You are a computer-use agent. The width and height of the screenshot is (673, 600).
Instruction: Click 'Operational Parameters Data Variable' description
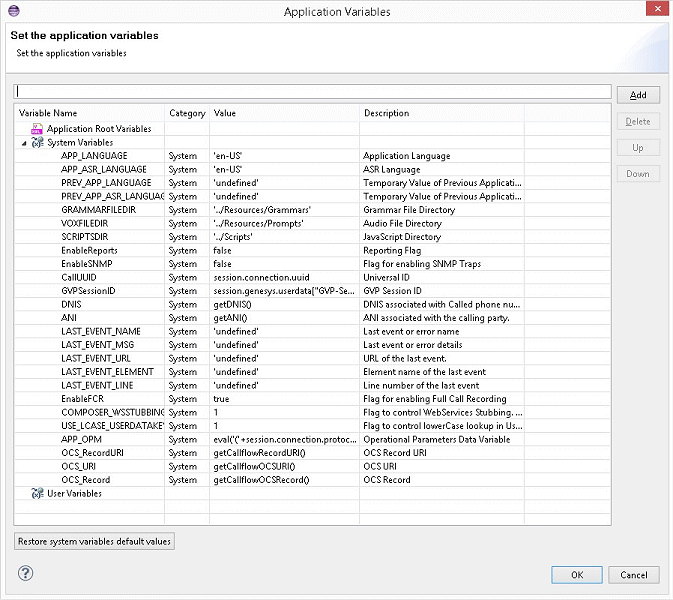(437, 440)
